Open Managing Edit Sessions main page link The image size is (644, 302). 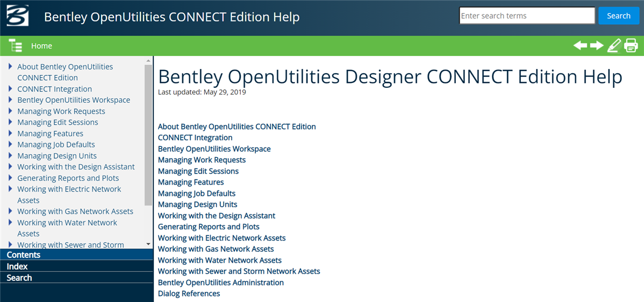pyautogui.click(x=198, y=171)
